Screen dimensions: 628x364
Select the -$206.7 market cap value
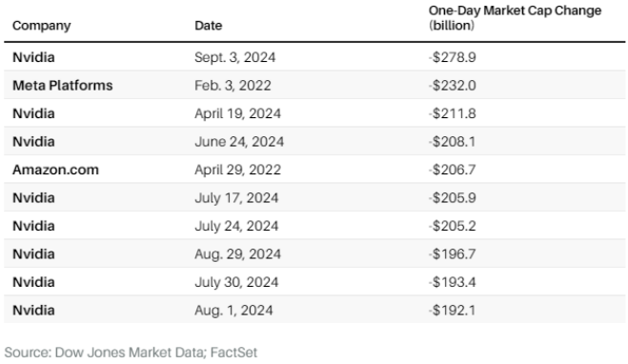452,170
